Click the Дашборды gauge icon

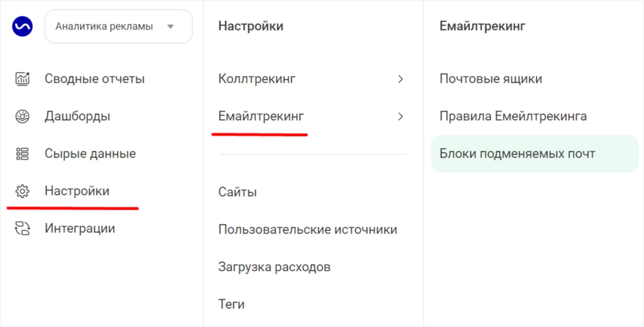click(22, 116)
